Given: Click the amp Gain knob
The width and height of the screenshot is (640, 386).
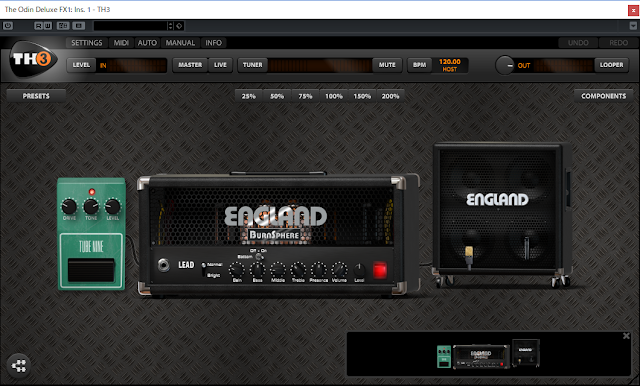Looking at the screenshot, I should point(237,270).
